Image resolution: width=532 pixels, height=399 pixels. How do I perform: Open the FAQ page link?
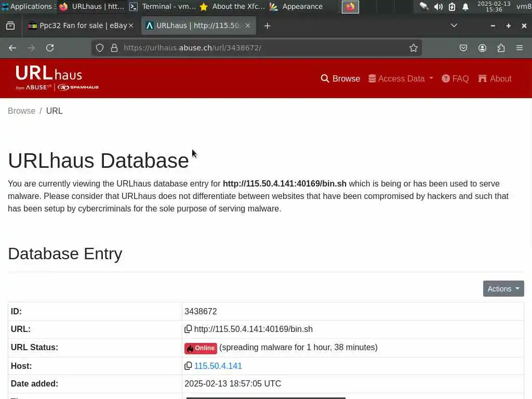(455, 79)
